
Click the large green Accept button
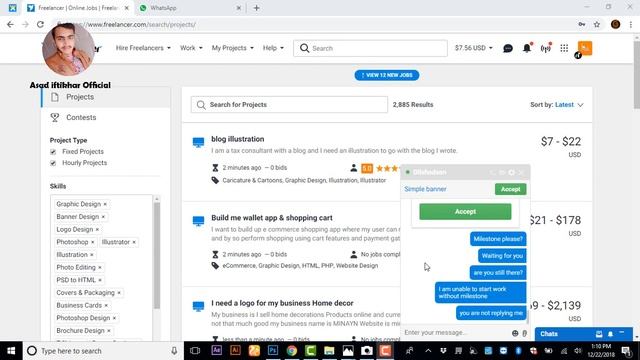[x=465, y=212]
